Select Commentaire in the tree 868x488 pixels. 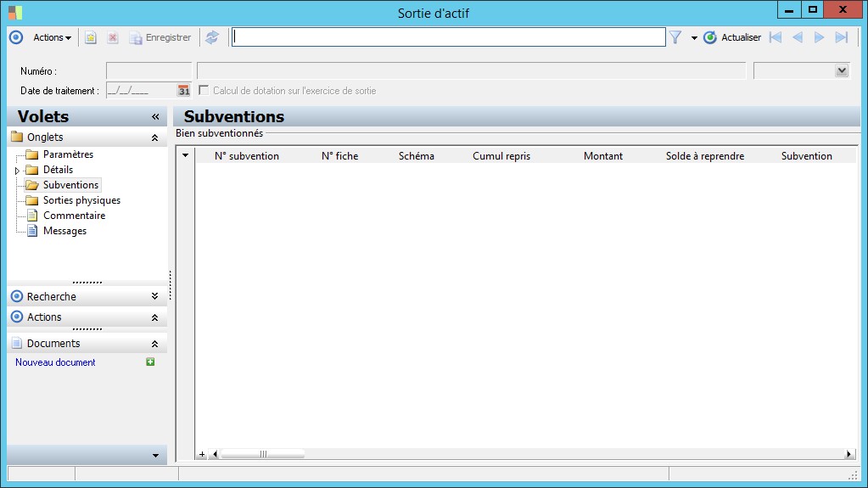click(74, 216)
